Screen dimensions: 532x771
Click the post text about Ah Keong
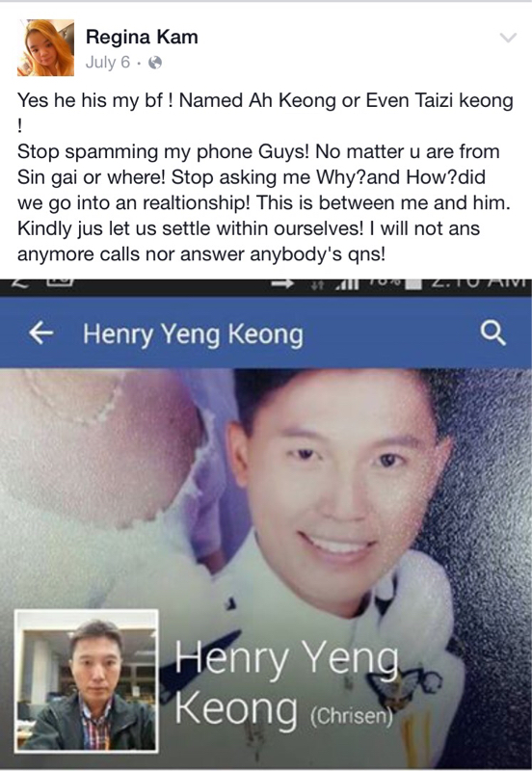[265, 177]
